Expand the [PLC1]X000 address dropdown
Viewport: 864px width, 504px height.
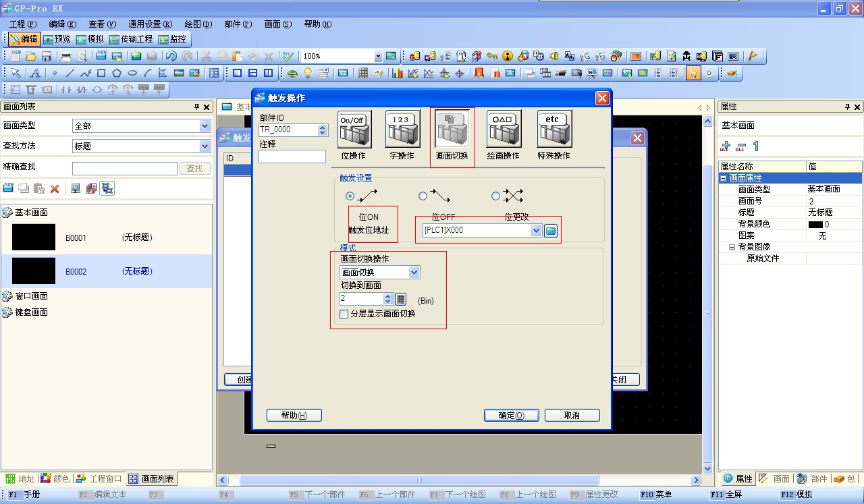[536, 231]
